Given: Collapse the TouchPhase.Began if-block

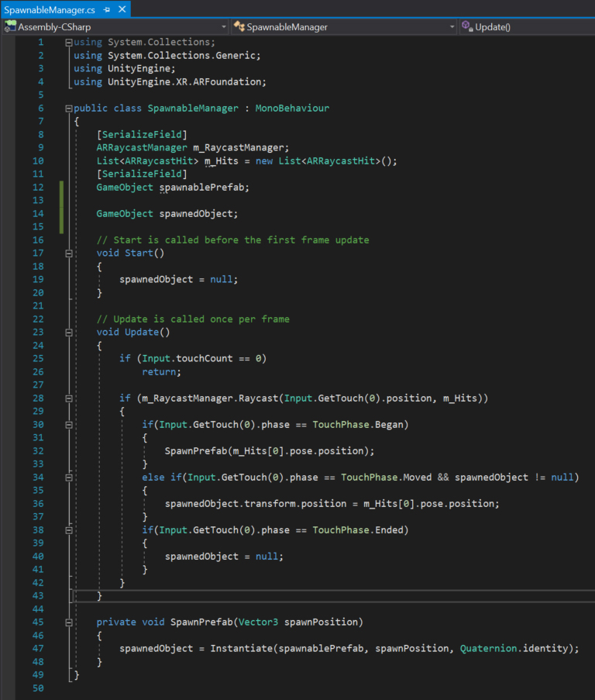Looking at the screenshot, I should [69, 425].
